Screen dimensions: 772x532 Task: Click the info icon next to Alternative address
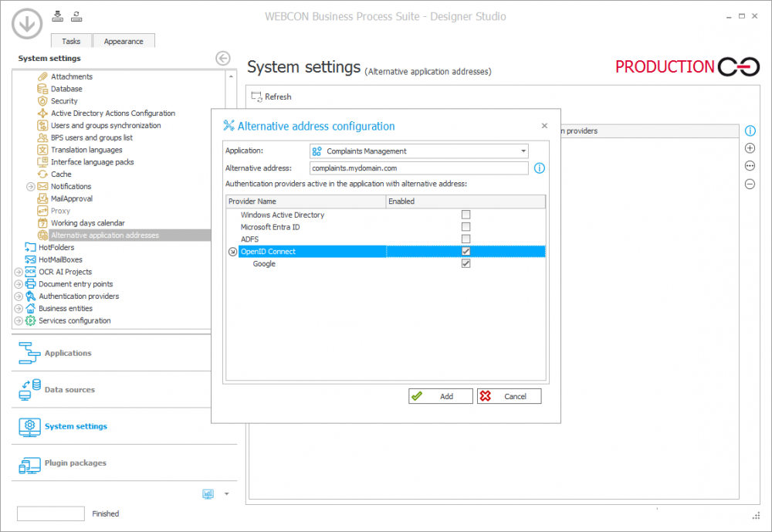[540, 168]
